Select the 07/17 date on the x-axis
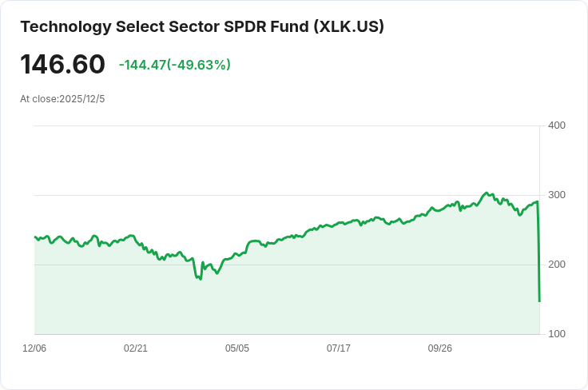 [339, 348]
